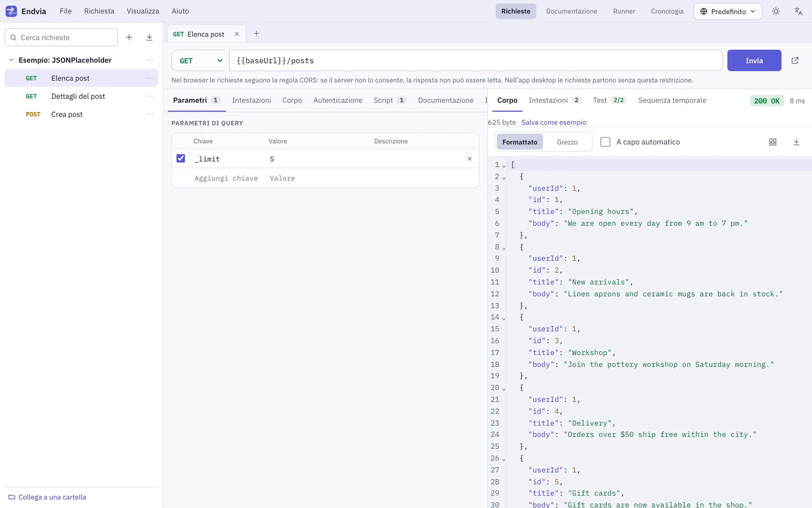812x508 pixels.
Task: Uncheck the _limit parameter checkbox
Action: click(180, 158)
